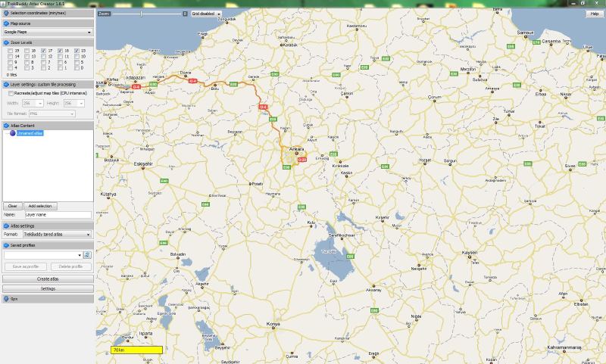This screenshot has height=364, width=606.
Task: Uncheck zoom level 17
Action: tap(44, 51)
